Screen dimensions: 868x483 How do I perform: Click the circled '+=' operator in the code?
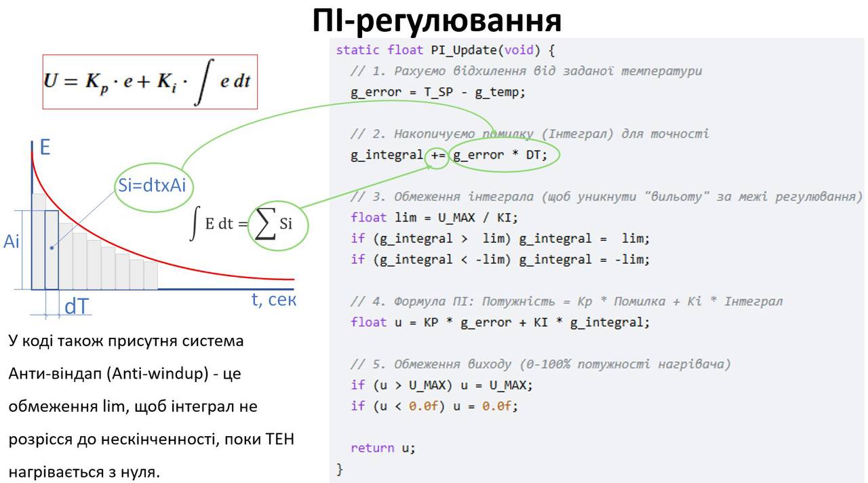438,155
